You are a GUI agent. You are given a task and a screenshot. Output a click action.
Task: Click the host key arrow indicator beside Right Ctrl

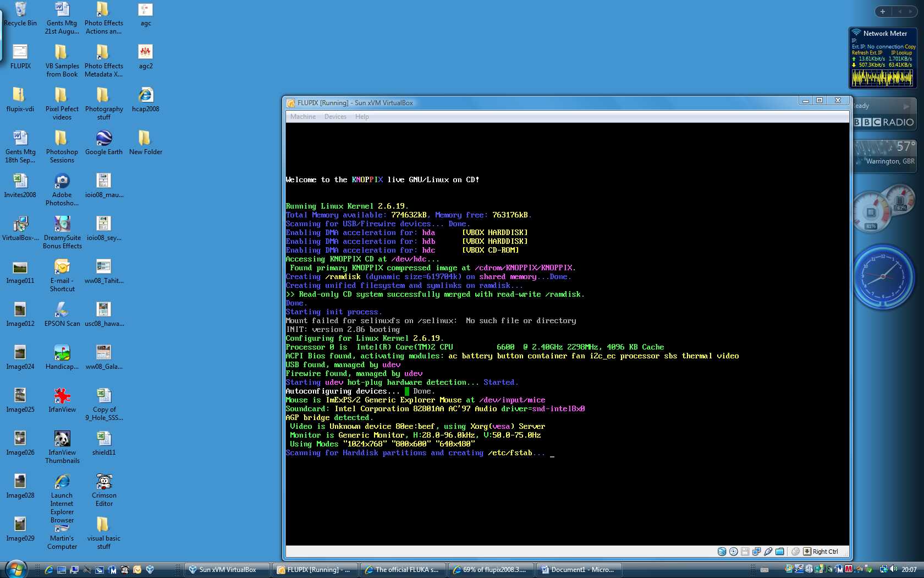tap(807, 552)
